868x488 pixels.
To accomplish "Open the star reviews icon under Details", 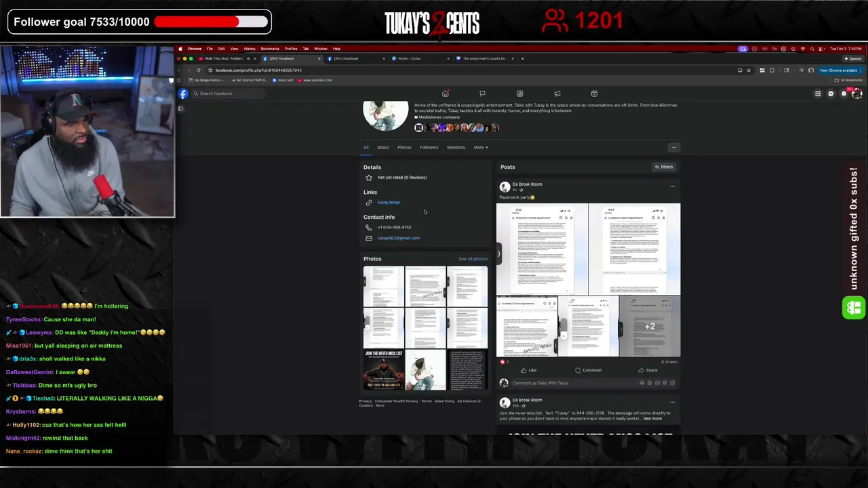I will point(369,178).
